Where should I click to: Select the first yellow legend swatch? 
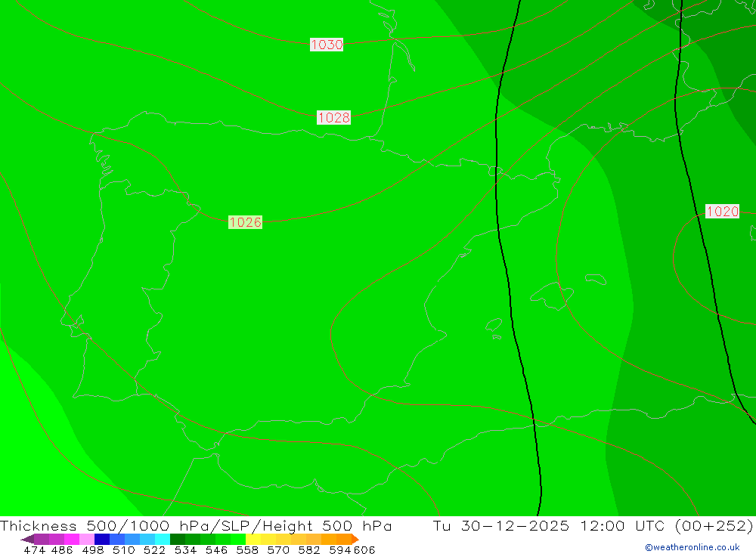(x=253, y=539)
